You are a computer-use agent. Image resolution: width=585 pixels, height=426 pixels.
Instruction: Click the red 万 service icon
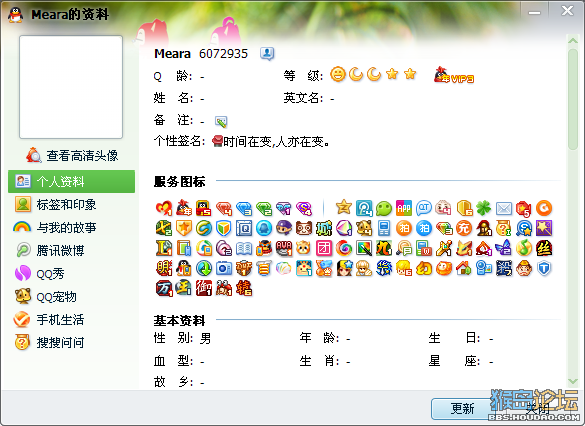click(x=164, y=288)
